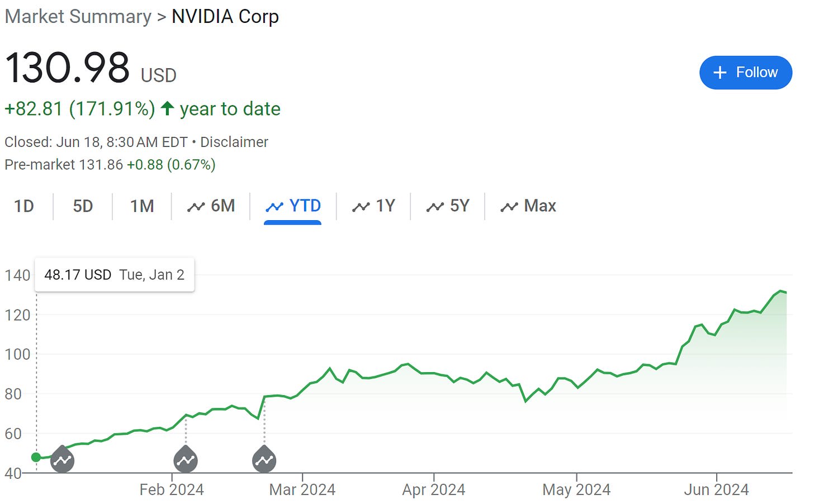Switch to the 1Y chart view
The width and height of the screenshot is (814, 504).
pos(373,206)
